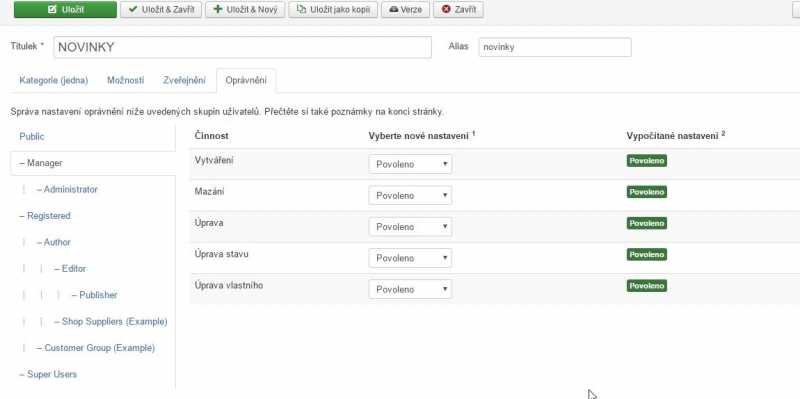The width and height of the screenshot is (800, 399).
Task: Click the red Zavřít close icon
Action: 446,9
